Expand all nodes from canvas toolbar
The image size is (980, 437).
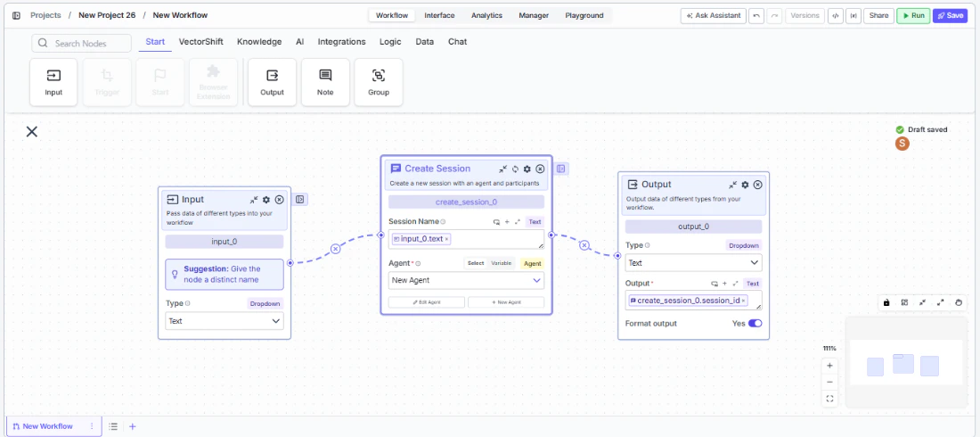click(941, 302)
